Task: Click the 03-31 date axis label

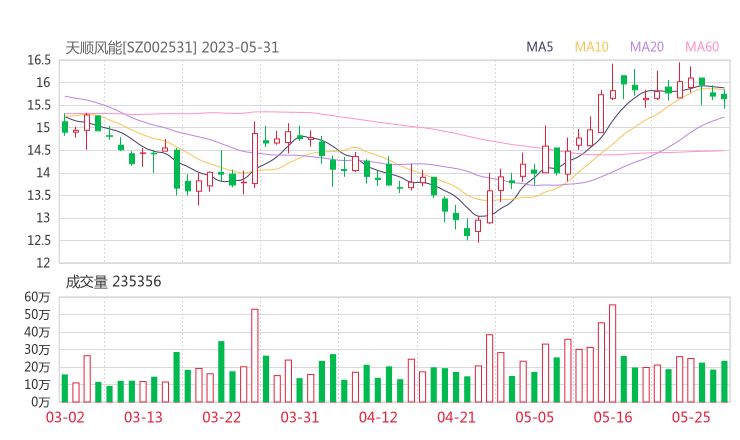Action: [300, 417]
